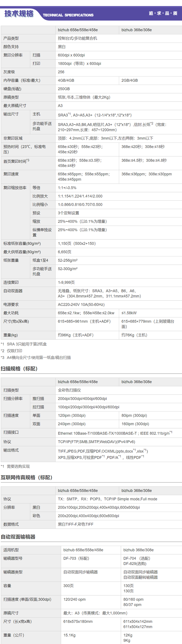The width and height of the screenshot is (182, 644).
Task: Select the 全彩色扫描仪 cell
Action: 69,390
